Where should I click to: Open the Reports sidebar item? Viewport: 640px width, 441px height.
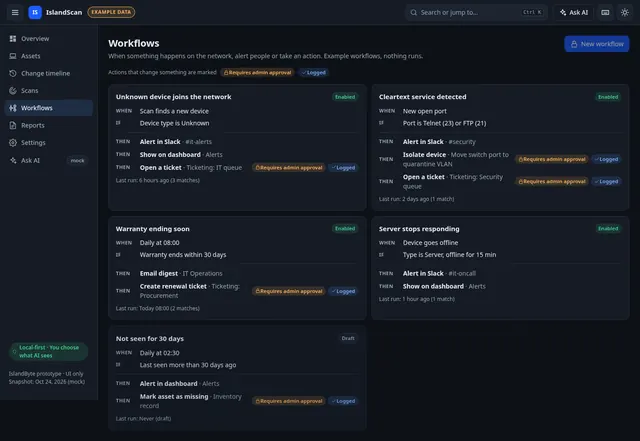[49, 125]
